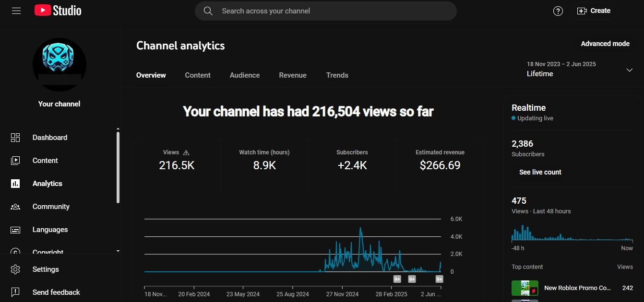Click the Dashboard sidebar icon
The height and width of the screenshot is (302, 644).
click(15, 138)
